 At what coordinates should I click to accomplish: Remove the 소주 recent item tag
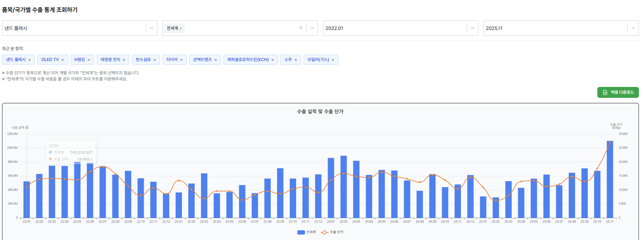click(296, 60)
